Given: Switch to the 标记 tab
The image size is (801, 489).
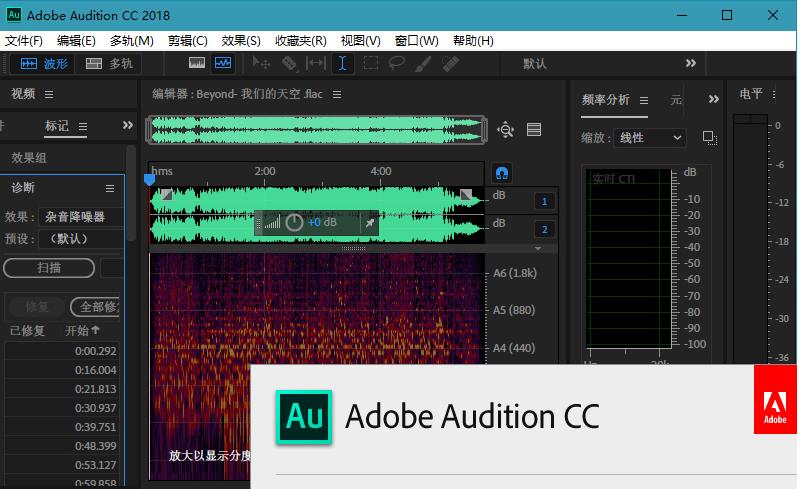Looking at the screenshot, I should click(x=57, y=126).
